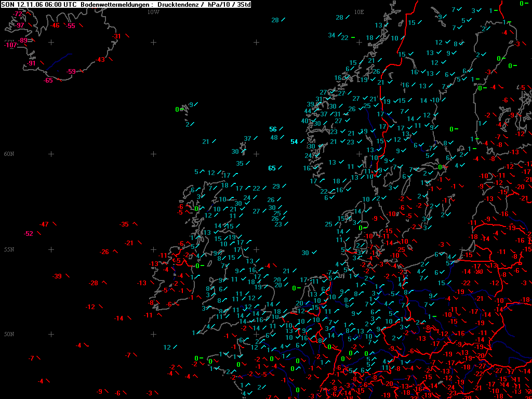Image resolution: width=532 pixels, height=399 pixels.
Task: Click the -47 red Atlantic value
Action: pos(44,224)
